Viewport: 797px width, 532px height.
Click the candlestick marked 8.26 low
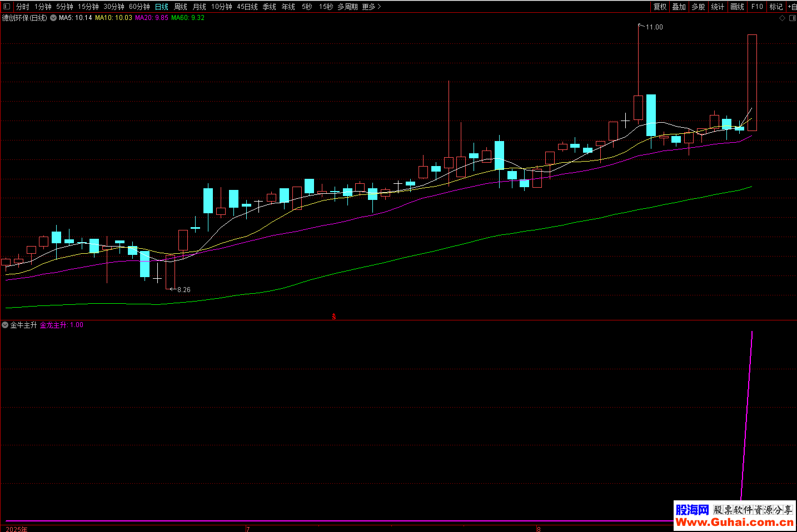tap(170, 272)
